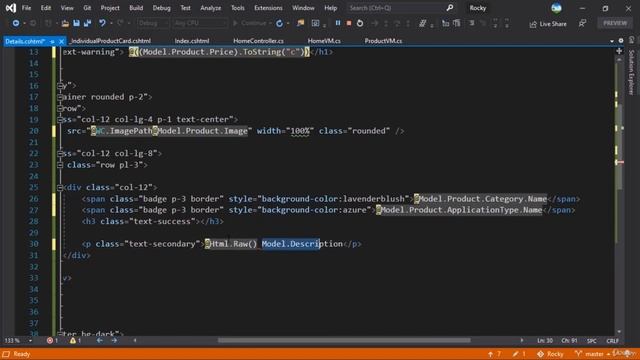Open the Edit menu
640x360 pixels.
tap(46, 8)
